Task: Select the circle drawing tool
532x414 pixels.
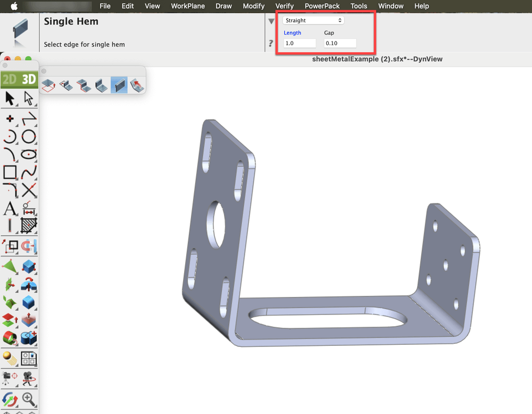Action: click(x=29, y=137)
